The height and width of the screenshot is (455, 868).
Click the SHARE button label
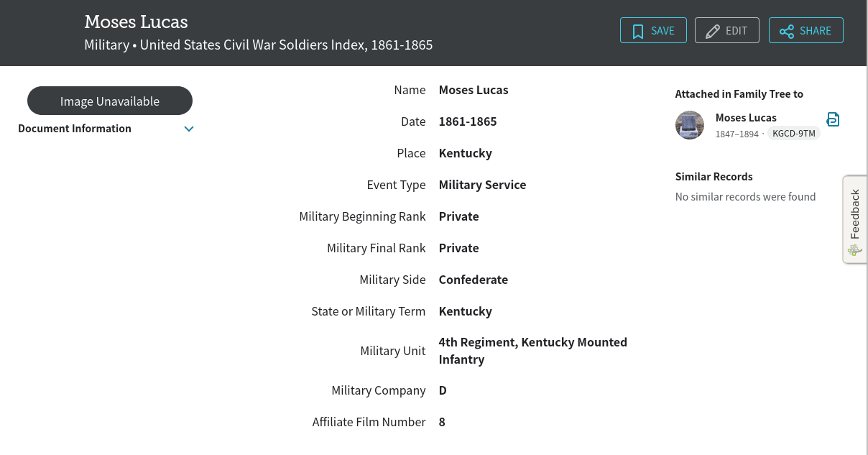point(816,31)
